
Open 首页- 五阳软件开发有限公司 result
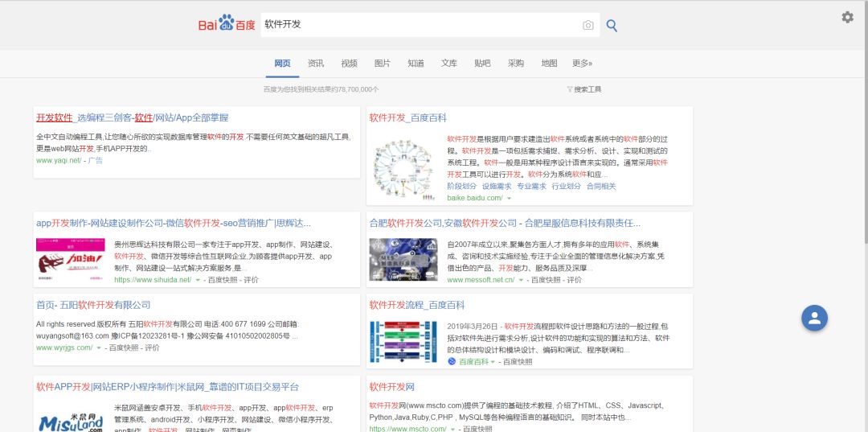pos(93,305)
